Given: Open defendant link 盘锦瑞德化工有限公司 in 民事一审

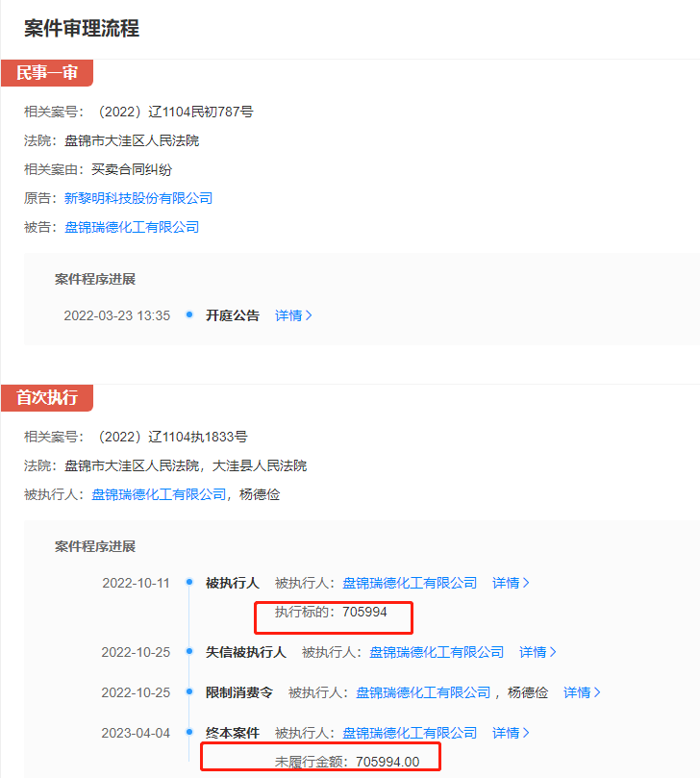Looking at the screenshot, I should [x=132, y=227].
